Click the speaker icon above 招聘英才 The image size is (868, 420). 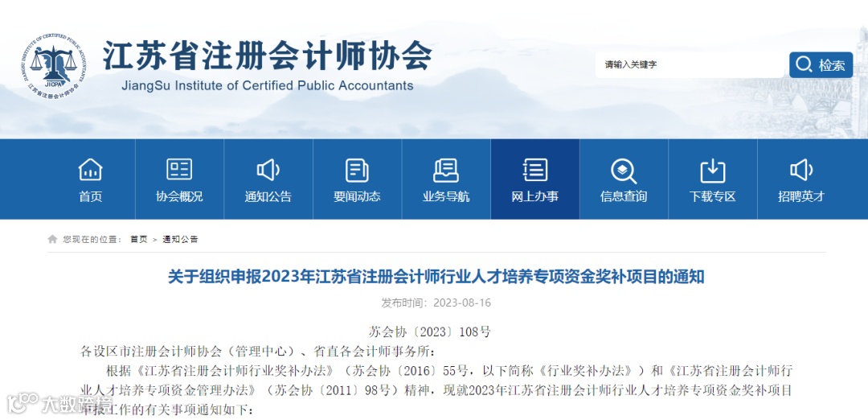tap(801, 170)
